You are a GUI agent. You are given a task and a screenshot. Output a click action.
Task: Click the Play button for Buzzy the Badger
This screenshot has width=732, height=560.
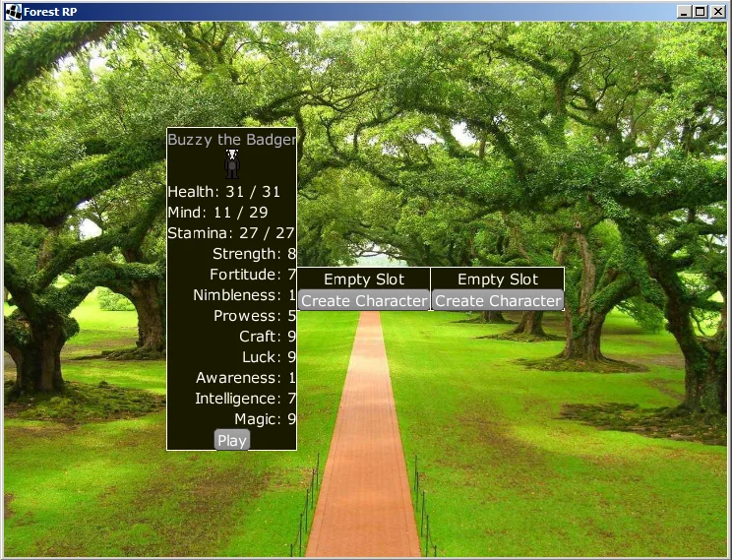[x=232, y=440]
